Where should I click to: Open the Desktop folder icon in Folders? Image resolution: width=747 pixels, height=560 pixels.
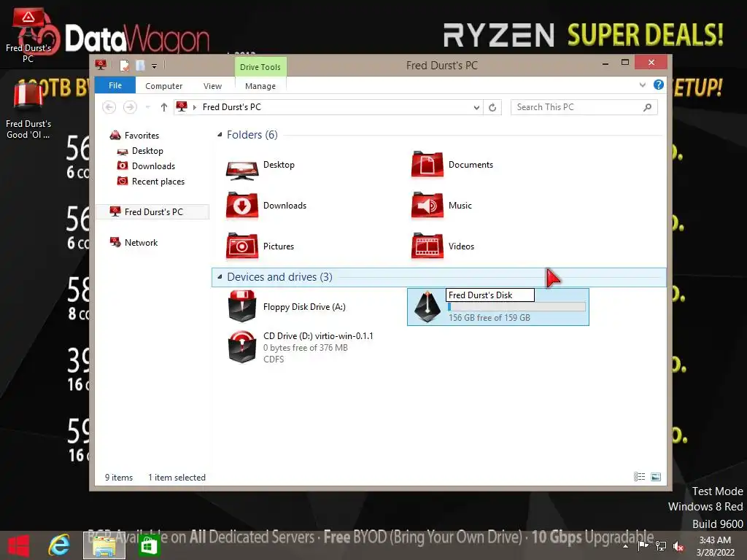(x=242, y=168)
